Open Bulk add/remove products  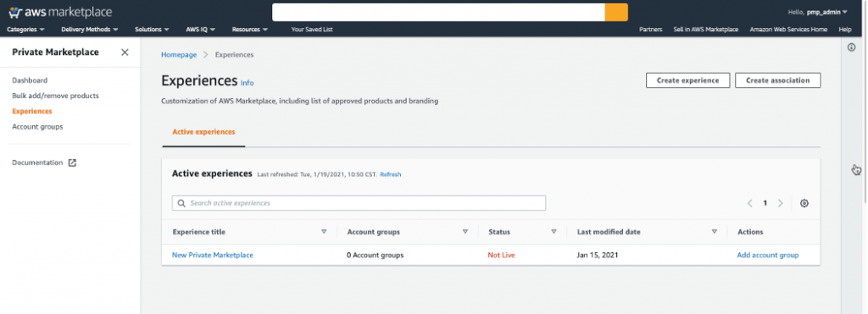tap(55, 96)
